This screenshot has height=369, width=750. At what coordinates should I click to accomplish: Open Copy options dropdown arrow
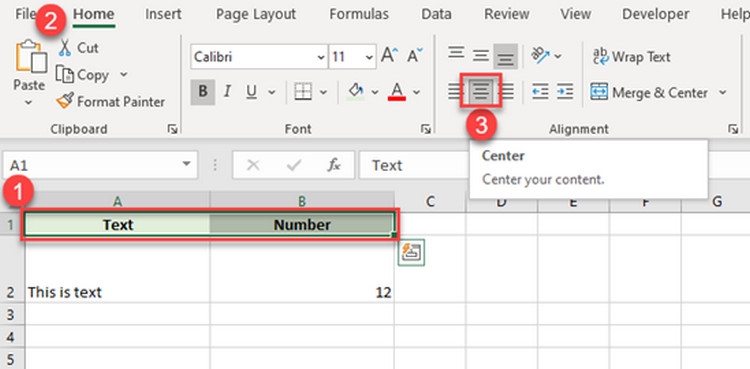pos(123,75)
